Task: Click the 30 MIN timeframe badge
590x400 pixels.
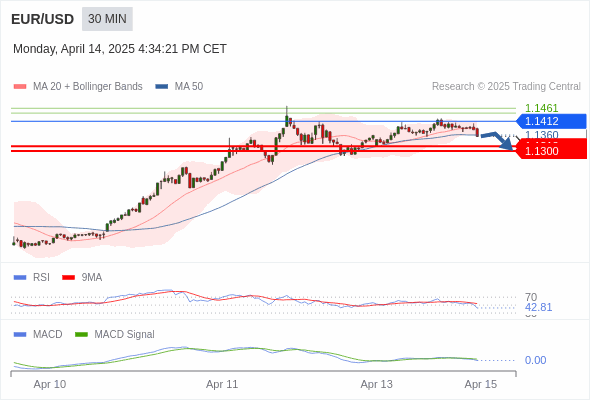Action: coord(107,19)
